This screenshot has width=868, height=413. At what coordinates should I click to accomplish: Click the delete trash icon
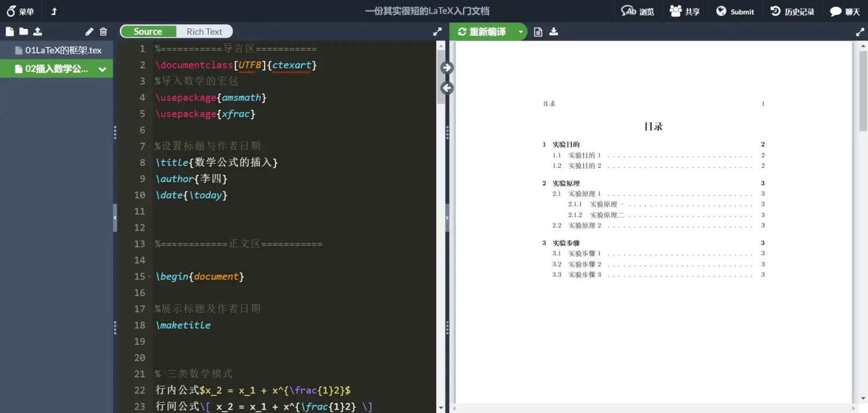click(104, 32)
